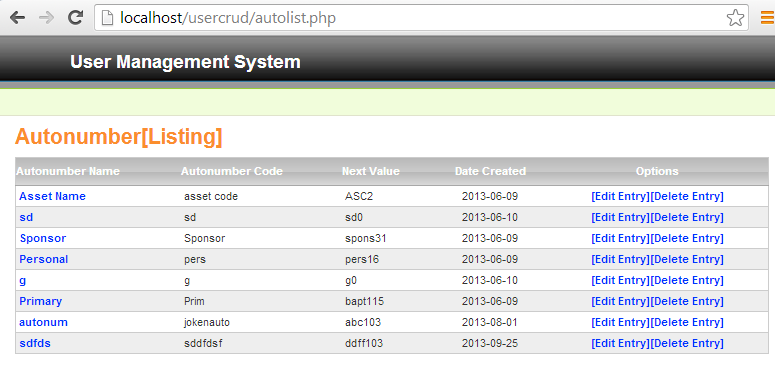Edit Entry for Sponsor row
The image size is (775, 371).
pos(620,238)
